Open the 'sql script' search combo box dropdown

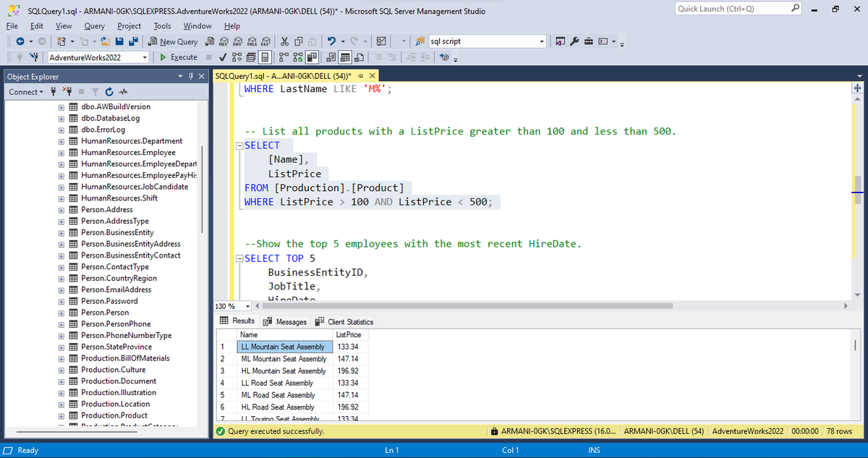541,42
